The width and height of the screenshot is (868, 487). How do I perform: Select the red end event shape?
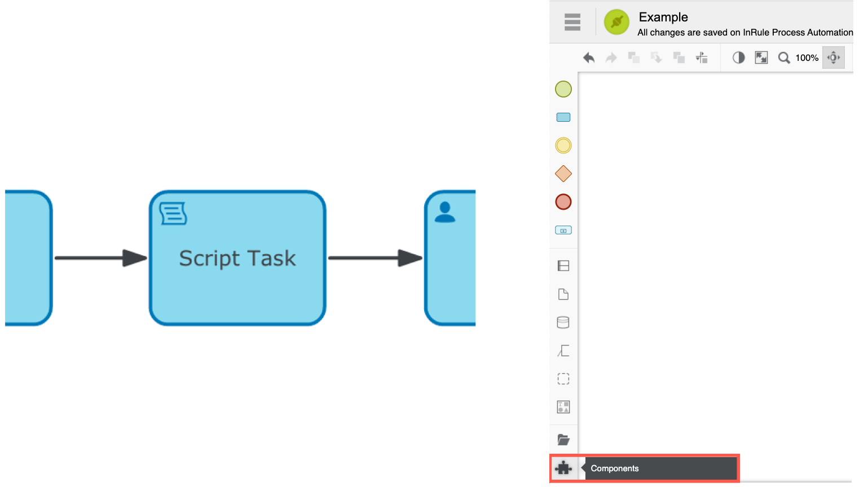(563, 202)
